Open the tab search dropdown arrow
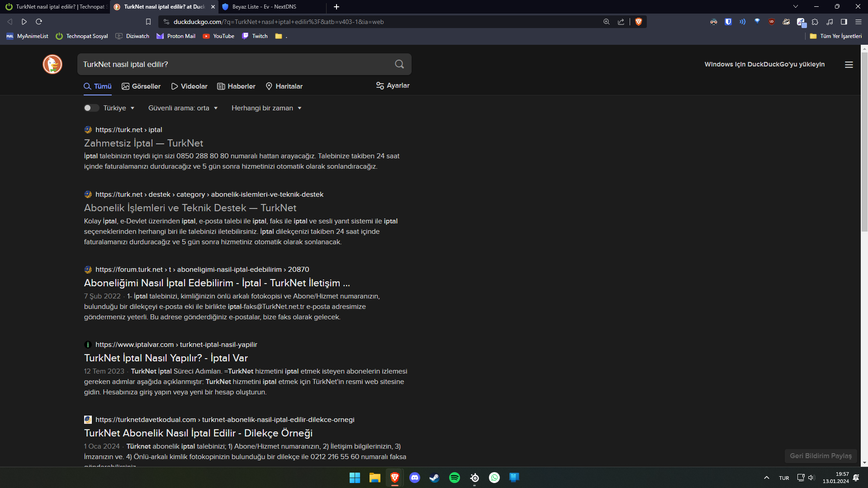 click(796, 7)
